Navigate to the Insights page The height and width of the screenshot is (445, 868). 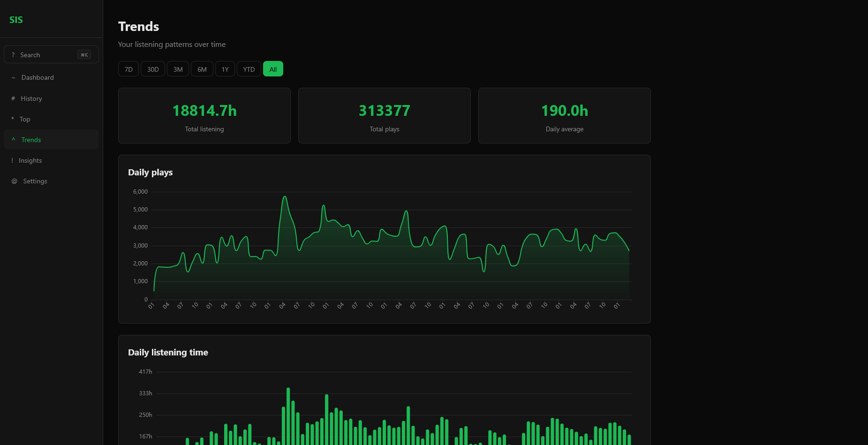(30, 160)
